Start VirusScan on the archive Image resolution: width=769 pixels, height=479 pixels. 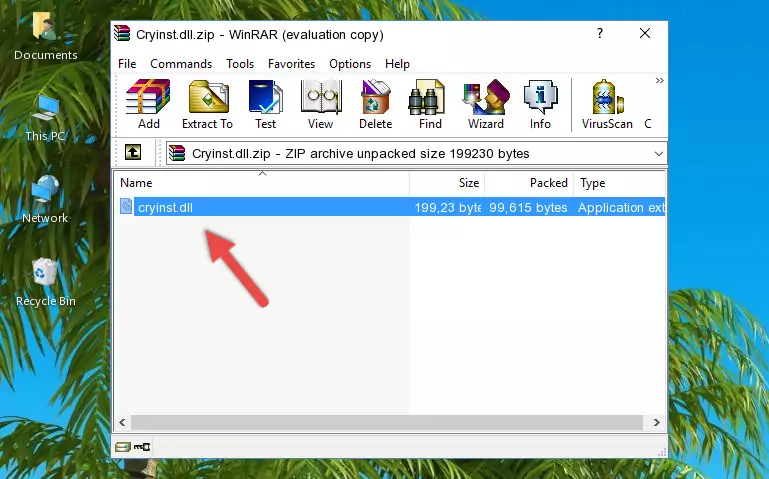click(607, 104)
